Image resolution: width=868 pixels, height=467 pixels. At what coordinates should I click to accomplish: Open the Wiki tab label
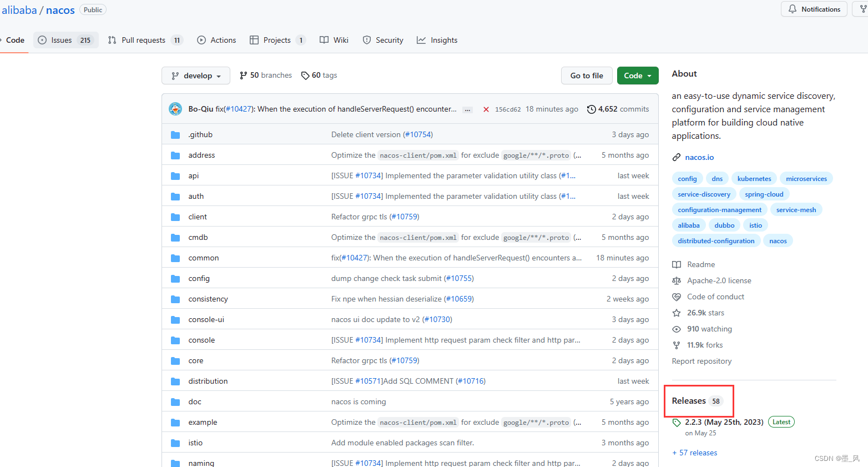(x=341, y=40)
